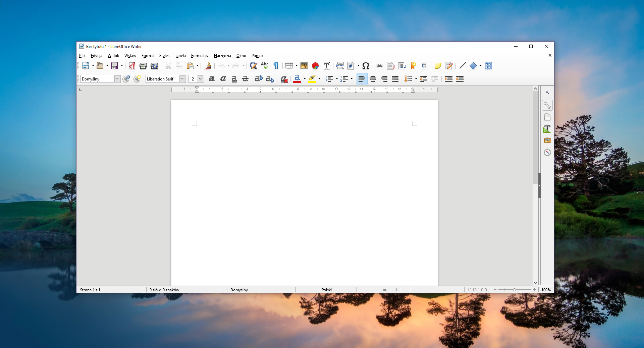Image resolution: width=644 pixels, height=348 pixels.
Task: Open the Wstaw menu
Action: tap(130, 56)
